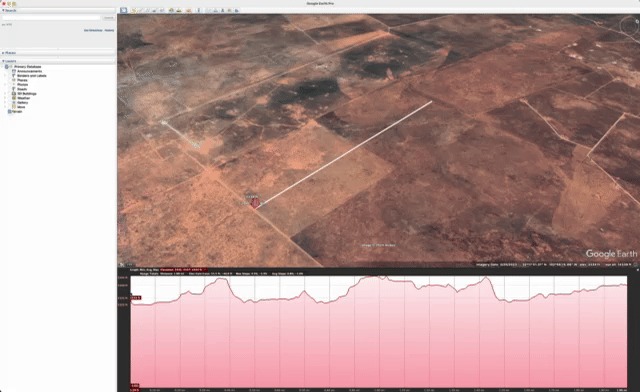Image resolution: width=640 pixels, height=392 pixels.
Task: Collapse the Search panel triangle
Action: [x=3, y=10]
